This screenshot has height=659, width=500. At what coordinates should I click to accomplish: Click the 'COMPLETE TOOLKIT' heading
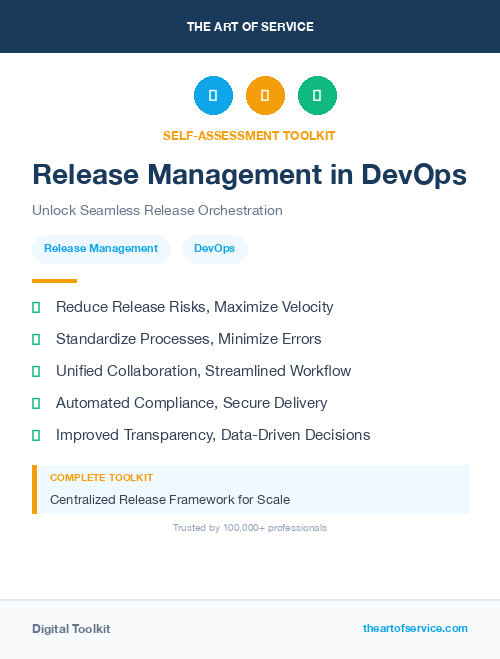(x=101, y=478)
